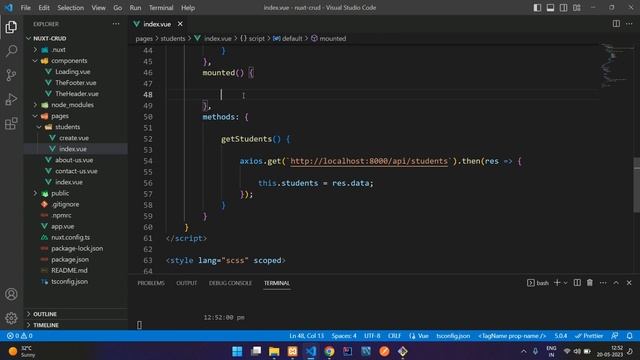Screen dimensions: 640x360
Task: Open contact-us.vue file
Action: (76, 171)
